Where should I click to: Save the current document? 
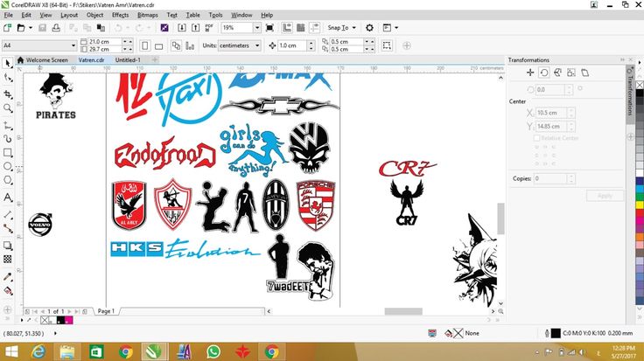pyautogui.click(x=42, y=27)
